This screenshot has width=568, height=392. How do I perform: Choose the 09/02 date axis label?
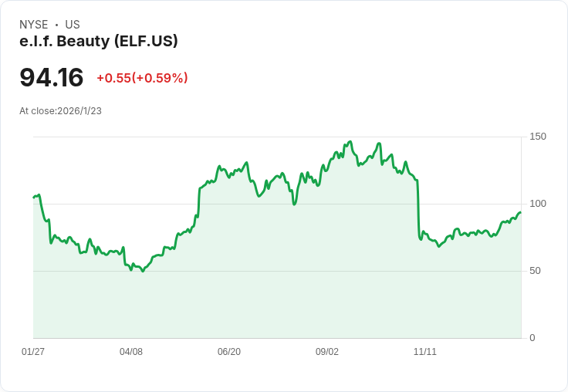pos(327,352)
